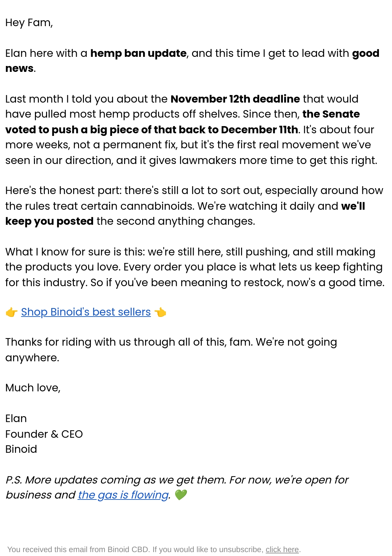
Task: Open the Shop Binoid's best sellers link
Action: 86,312
